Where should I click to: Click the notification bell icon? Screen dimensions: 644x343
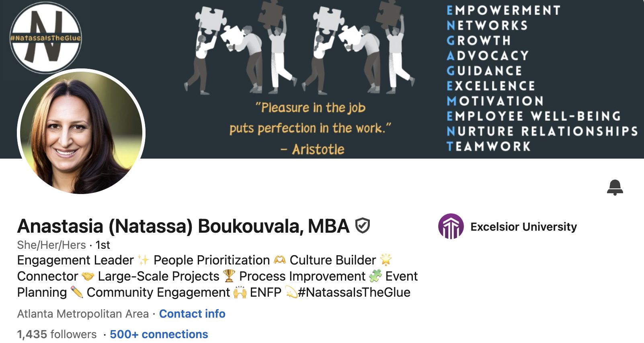point(615,188)
